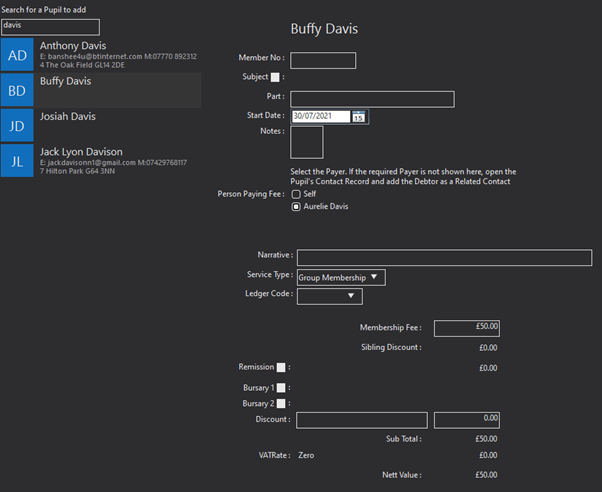Click the pupil search box containing davis
Viewport: 602px width, 492px height.
pos(50,27)
